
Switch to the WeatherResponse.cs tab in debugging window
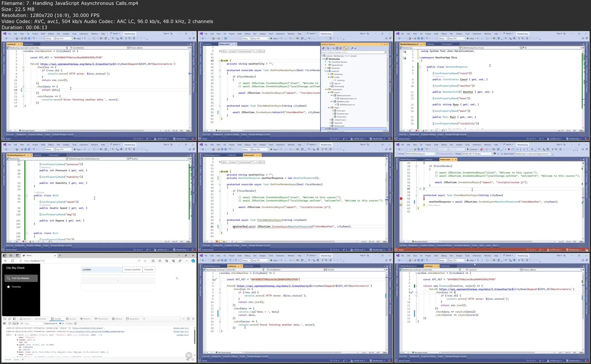click(x=408, y=159)
